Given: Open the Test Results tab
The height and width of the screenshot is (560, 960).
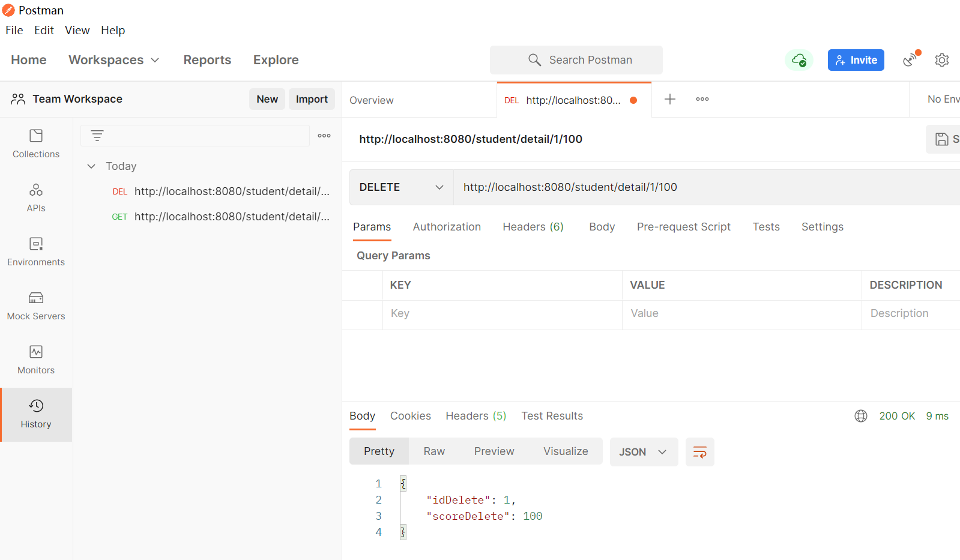Looking at the screenshot, I should point(552,416).
